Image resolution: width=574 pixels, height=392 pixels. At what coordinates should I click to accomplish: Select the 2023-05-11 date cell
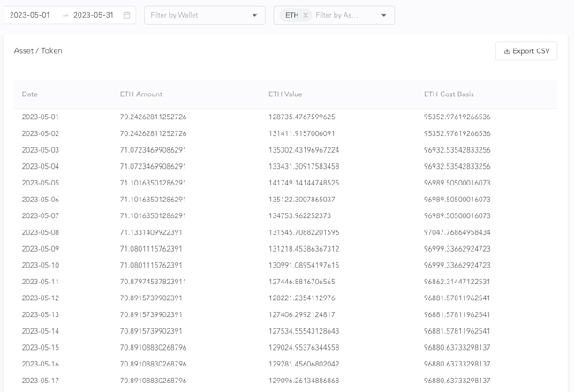point(41,282)
